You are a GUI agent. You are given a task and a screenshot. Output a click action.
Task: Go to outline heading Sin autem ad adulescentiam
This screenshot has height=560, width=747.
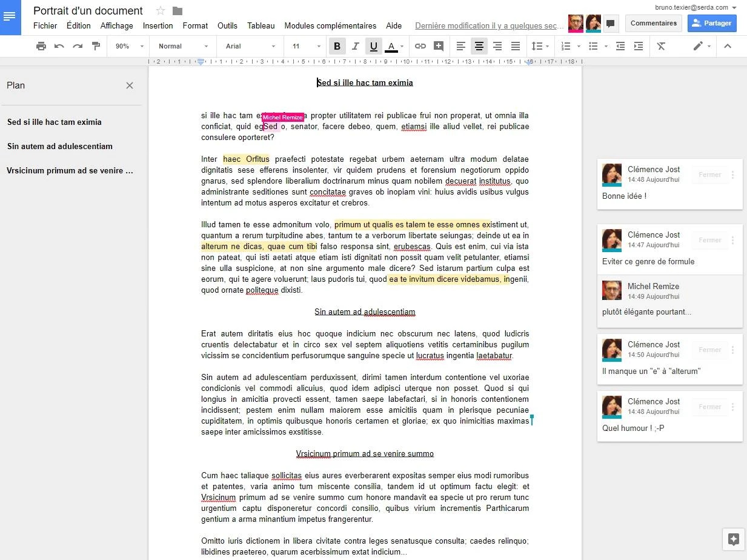pyautogui.click(x=60, y=146)
